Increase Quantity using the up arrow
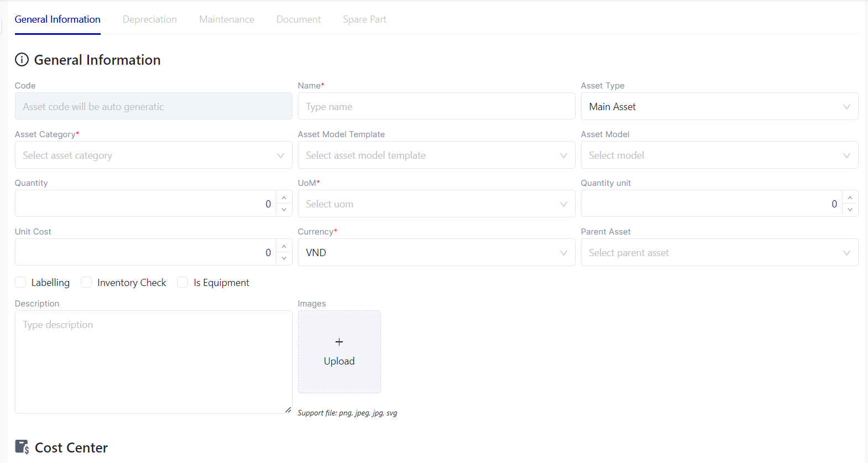The image size is (868, 463). click(x=284, y=197)
